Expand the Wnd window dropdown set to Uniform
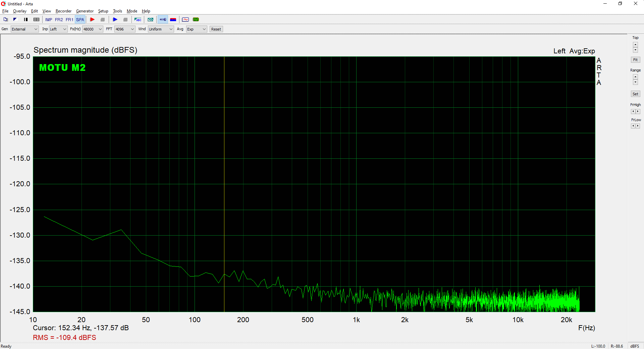The width and height of the screenshot is (644, 349). coord(161,29)
